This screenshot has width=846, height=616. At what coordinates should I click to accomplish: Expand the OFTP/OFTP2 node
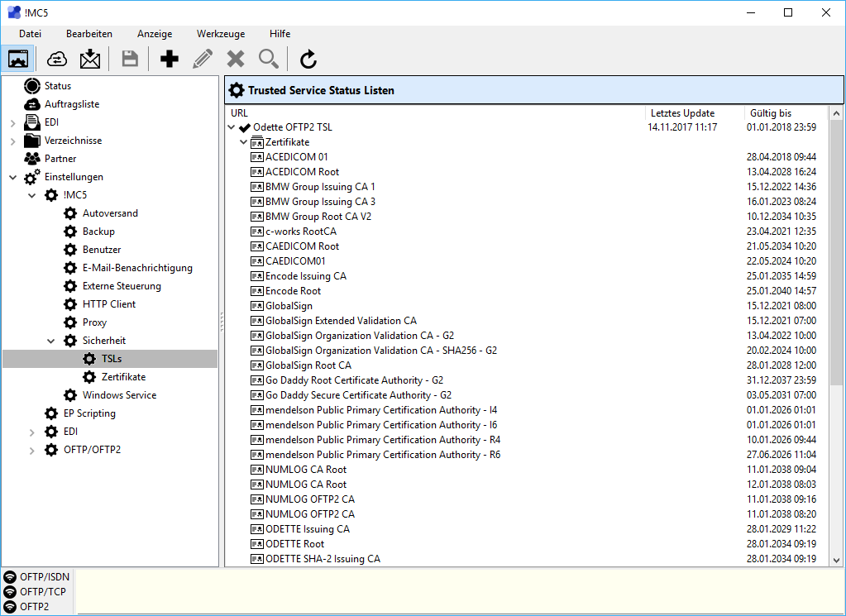click(x=31, y=451)
